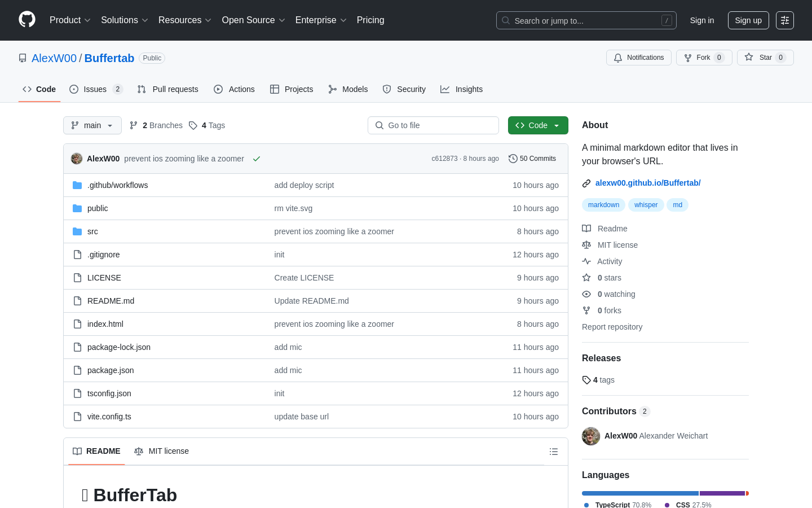Open the 50 Commits history link
The height and width of the screenshot is (508, 812).
[532, 159]
